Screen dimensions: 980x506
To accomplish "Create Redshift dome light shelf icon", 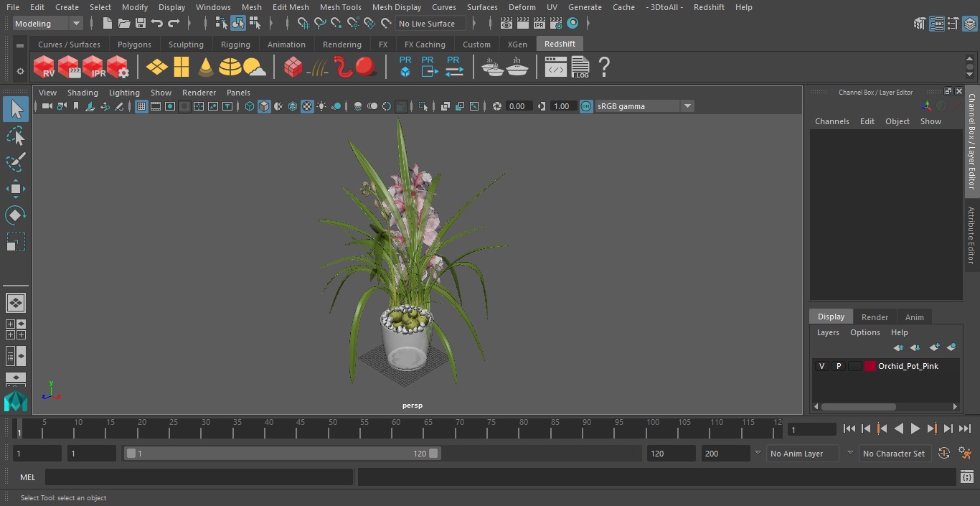I will click(230, 67).
